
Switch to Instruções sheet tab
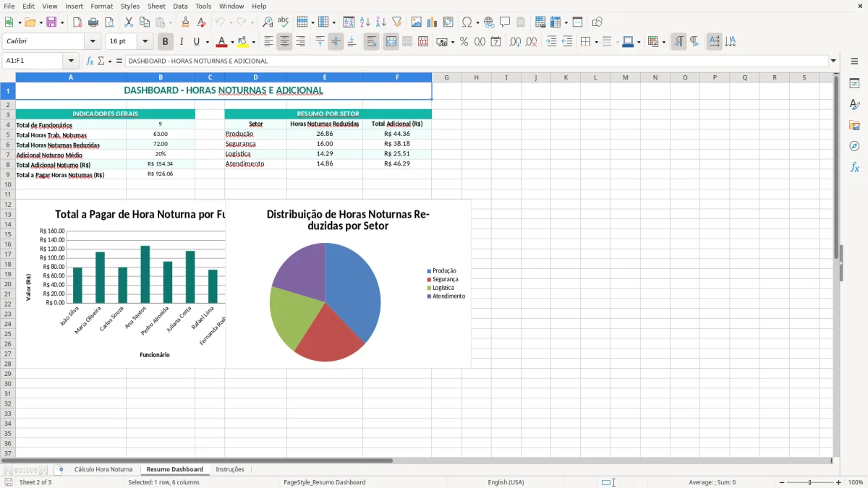(230, 469)
